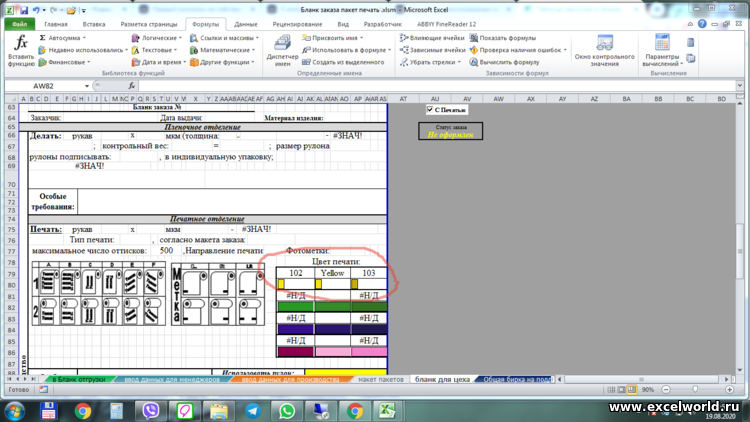Open the Дата и время functions list
Screen dimensions: 750x422
(x=159, y=62)
